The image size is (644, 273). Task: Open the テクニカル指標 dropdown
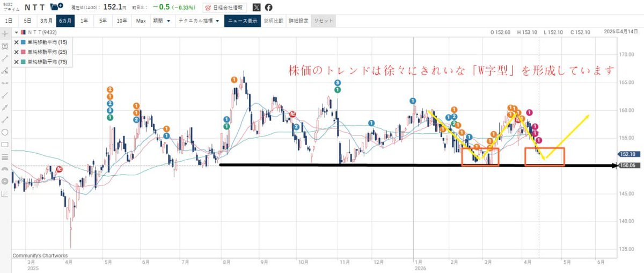pyautogui.click(x=199, y=21)
